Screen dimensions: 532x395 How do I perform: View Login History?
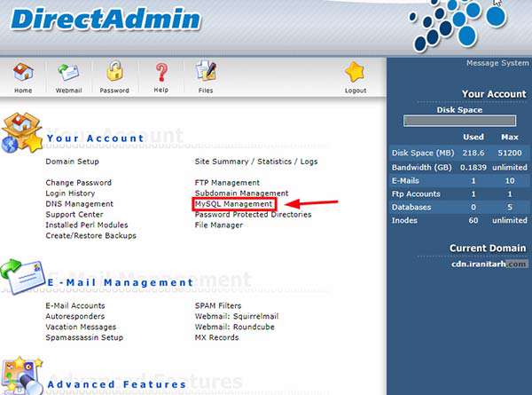(70, 194)
